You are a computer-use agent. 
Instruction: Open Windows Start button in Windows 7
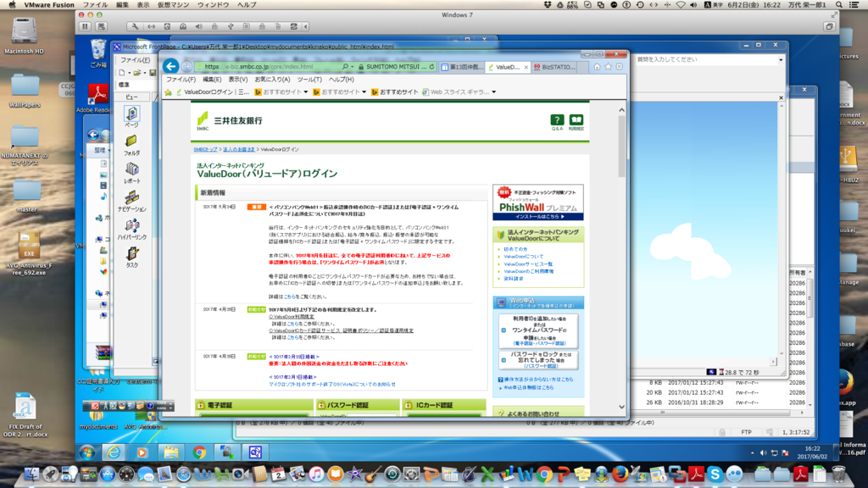pyautogui.click(x=87, y=452)
